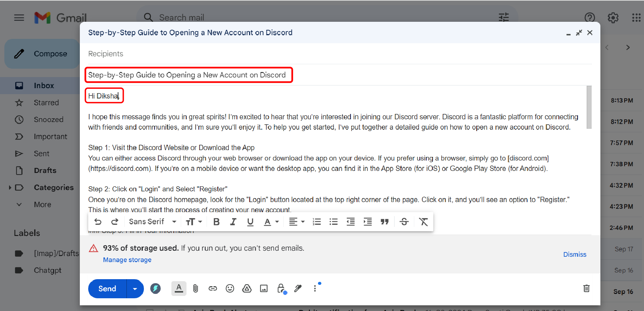
Task: Open the text alignment dropdown
Action: (x=297, y=222)
